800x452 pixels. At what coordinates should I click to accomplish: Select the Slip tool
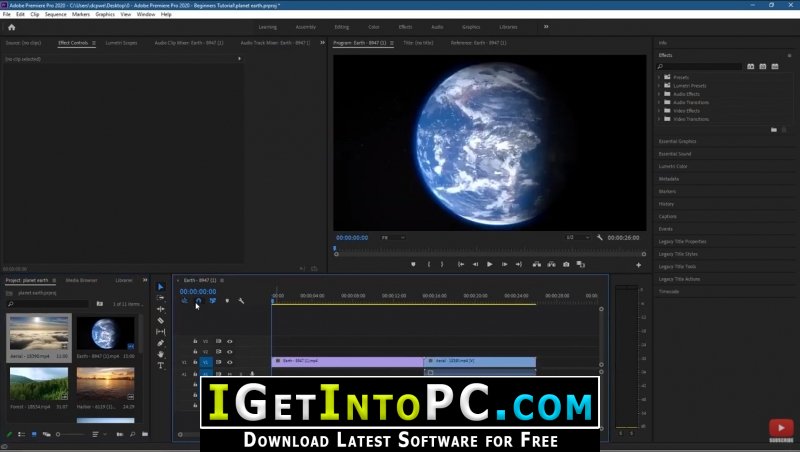click(x=161, y=332)
